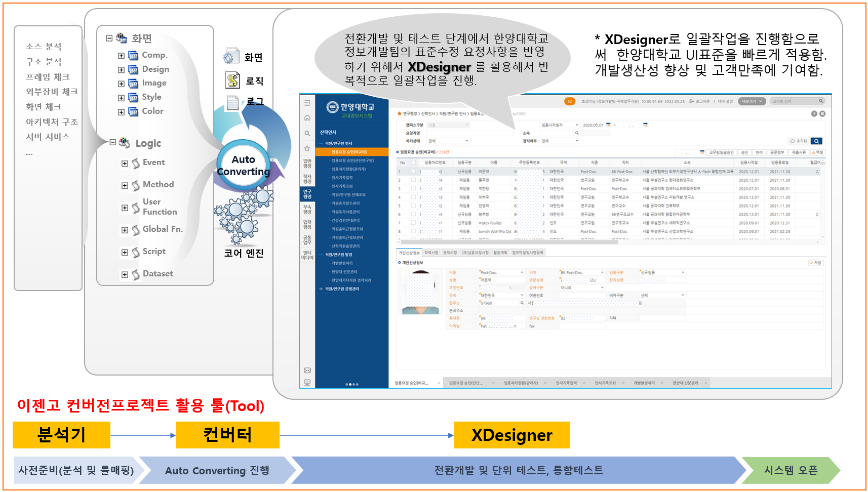This screenshot has width=868, height=492.
Task: Click the employee photo thumbnail
Action: [420, 292]
